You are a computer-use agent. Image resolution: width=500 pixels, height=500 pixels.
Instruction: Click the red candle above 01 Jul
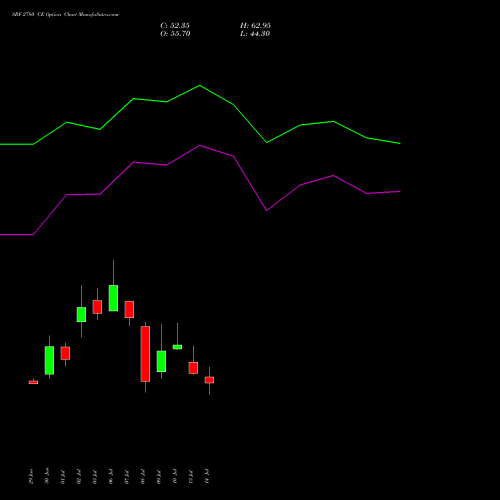point(65,353)
